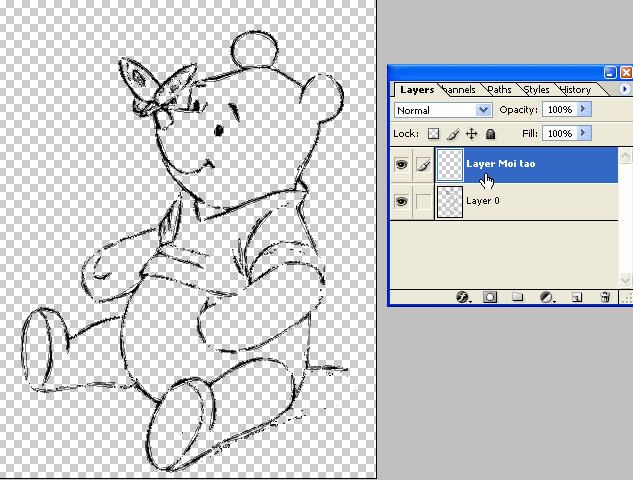
Task: Toggle lock image pixels brush icon
Action: pos(453,134)
